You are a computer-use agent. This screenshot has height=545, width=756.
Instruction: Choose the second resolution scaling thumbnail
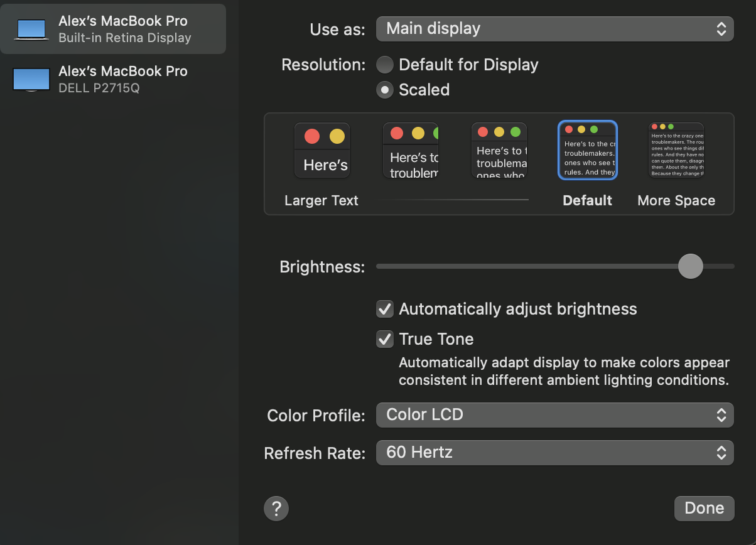tap(411, 151)
